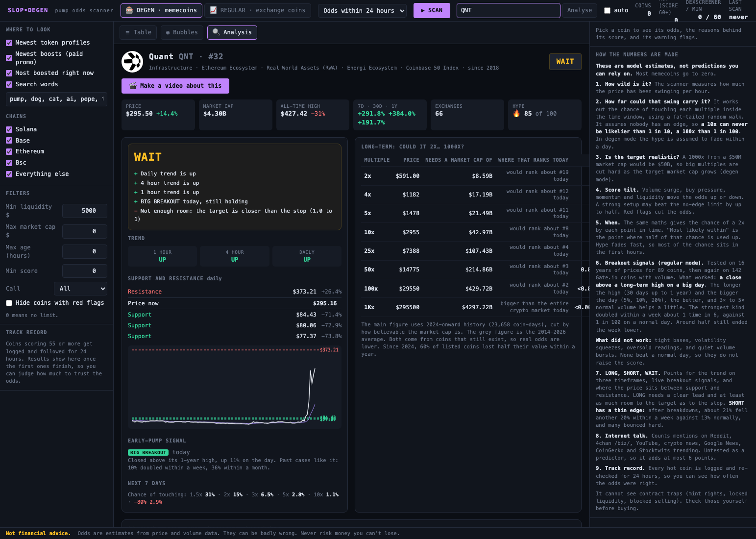Click the Ethereum Ecosystem tag
This screenshot has height=539, width=756.
coord(229,68)
